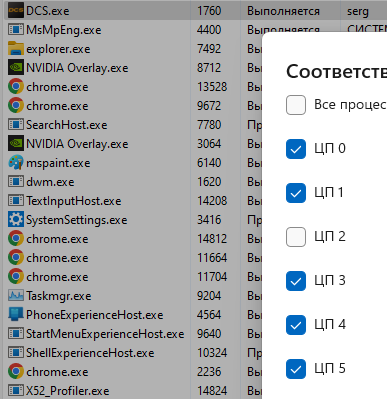387x399 pixels.
Task: Click NVIDIA Overlay.exe icon with PID 8712
Action: (x=16, y=68)
